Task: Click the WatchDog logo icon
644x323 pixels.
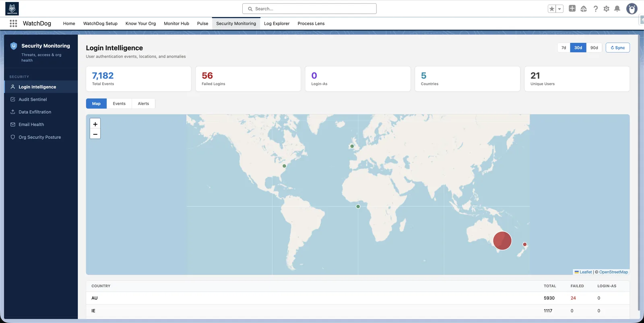Action: (12, 8)
